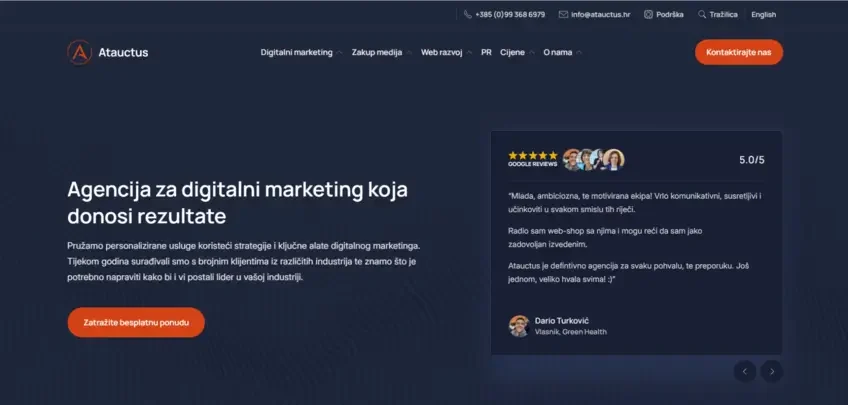This screenshot has width=848, height=405.
Task: Expand the Digitalni marketing chevron
Action: (x=339, y=53)
